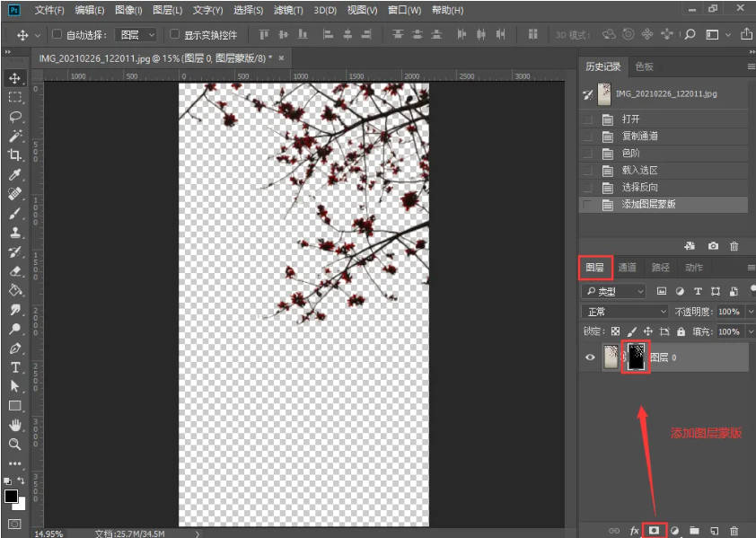Toggle lock position icon
756x538 pixels.
pos(648,331)
